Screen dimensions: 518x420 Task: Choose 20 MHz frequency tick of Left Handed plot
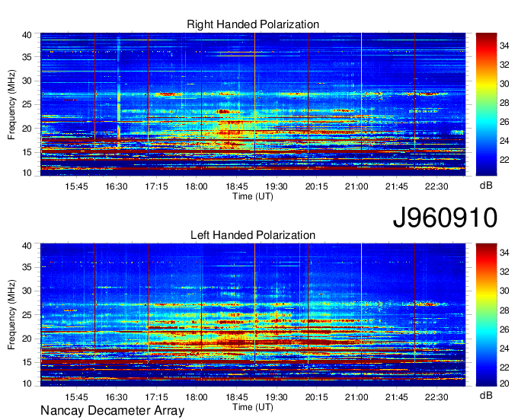coord(27,339)
